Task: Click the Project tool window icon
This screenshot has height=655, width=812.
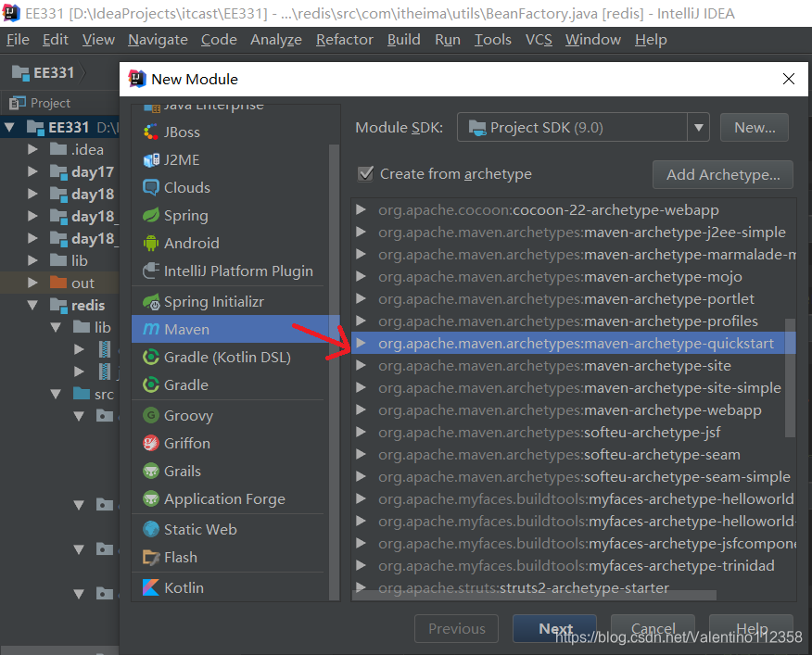Action: pyautogui.click(x=17, y=103)
